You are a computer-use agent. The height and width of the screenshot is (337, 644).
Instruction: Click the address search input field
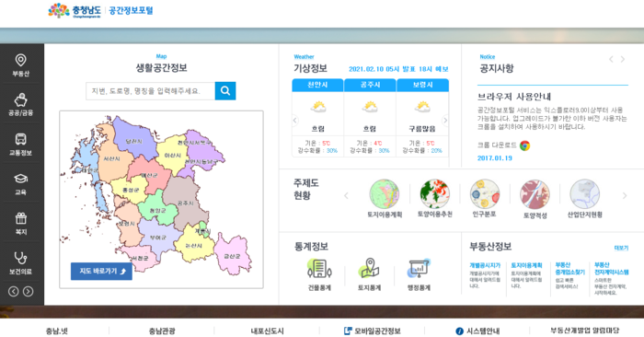150,91
